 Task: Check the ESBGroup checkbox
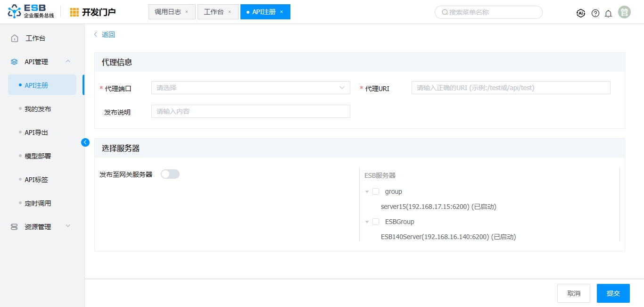tap(376, 222)
